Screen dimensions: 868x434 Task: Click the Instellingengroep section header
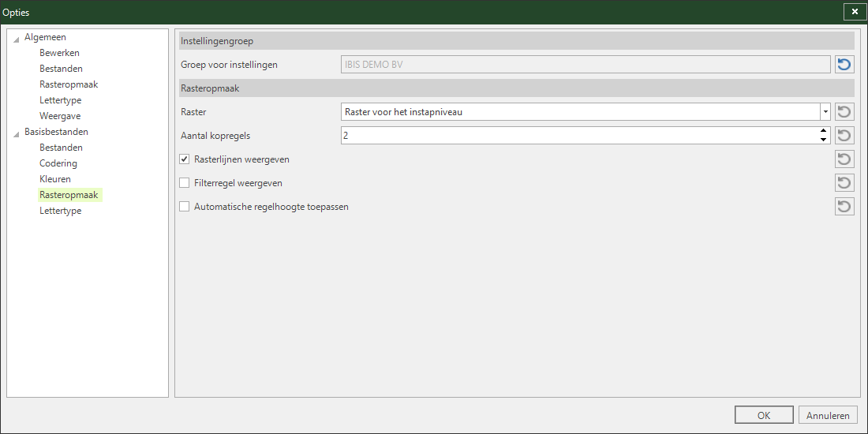[517, 41]
